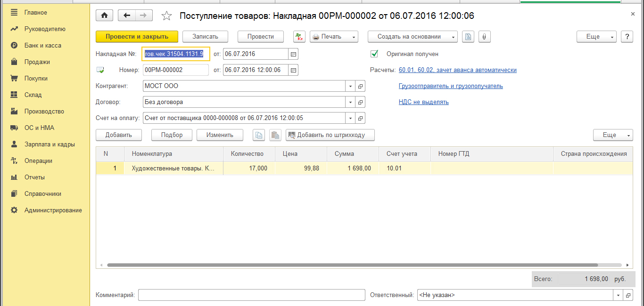This screenshot has width=644, height=306.
Task: Click Провести и закрыть button
Action: tap(137, 37)
